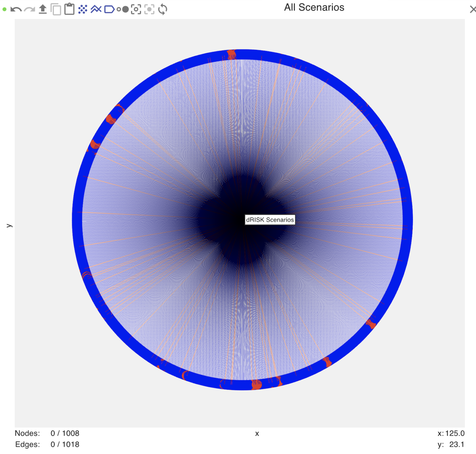Click the All Scenarios title
The width and height of the screenshot is (476, 454).
click(x=314, y=7)
